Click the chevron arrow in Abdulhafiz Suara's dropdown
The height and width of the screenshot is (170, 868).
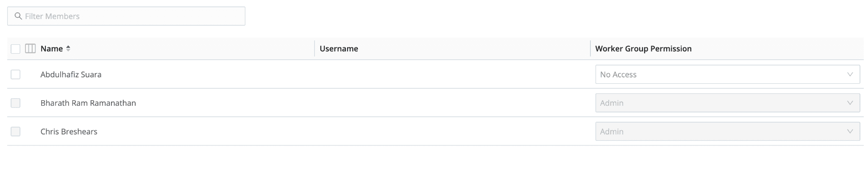[x=849, y=74]
